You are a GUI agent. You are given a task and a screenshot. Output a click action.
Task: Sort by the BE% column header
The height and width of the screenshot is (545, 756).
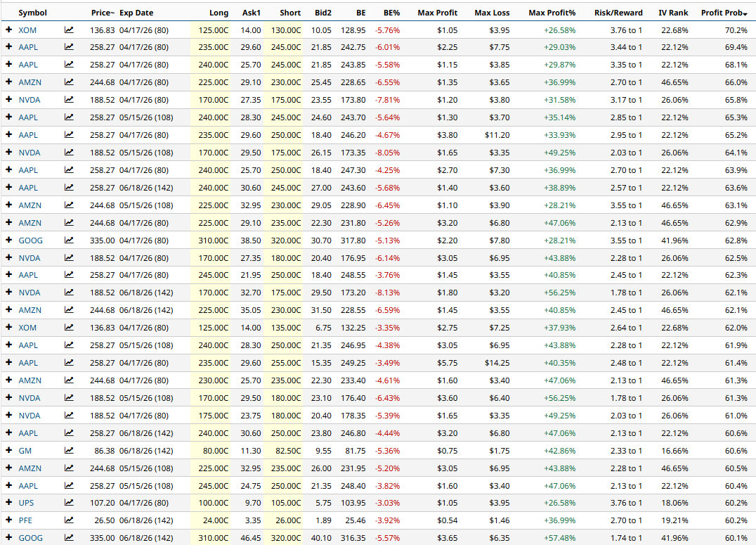click(391, 13)
